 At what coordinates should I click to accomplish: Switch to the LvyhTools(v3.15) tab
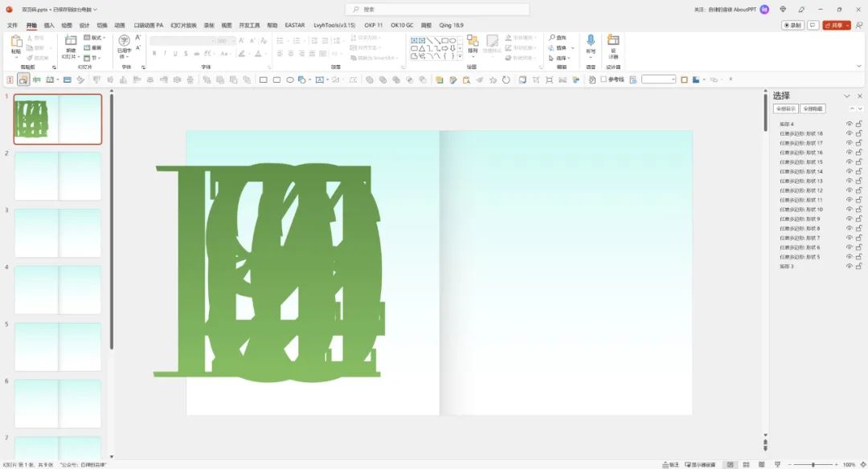point(334,26)
